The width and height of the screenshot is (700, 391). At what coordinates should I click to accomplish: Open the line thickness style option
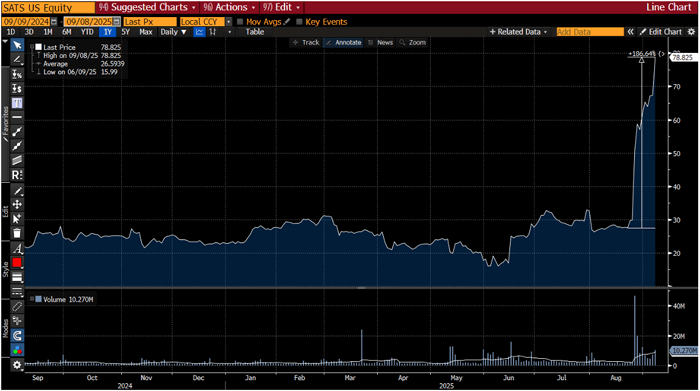(17, 277)
